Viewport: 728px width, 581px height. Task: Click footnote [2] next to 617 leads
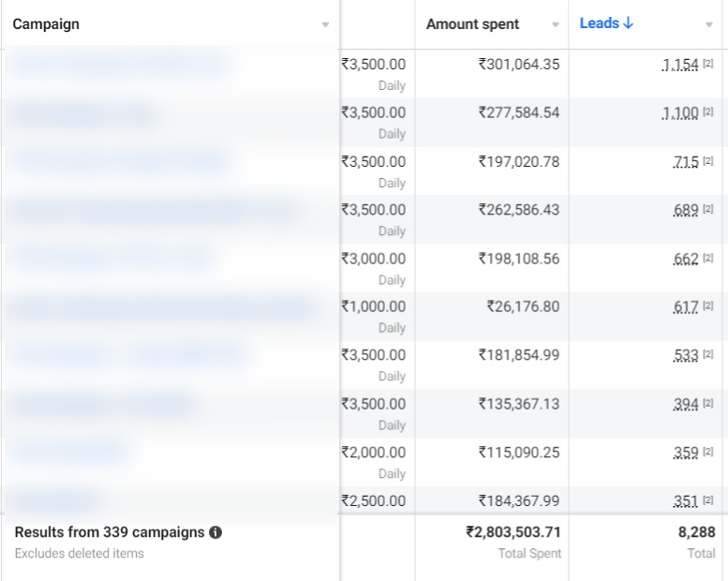click(x=708, y=305)
